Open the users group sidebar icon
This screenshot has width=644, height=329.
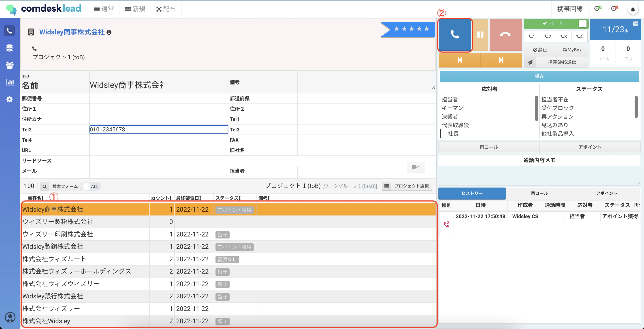(x=9, y=65)
